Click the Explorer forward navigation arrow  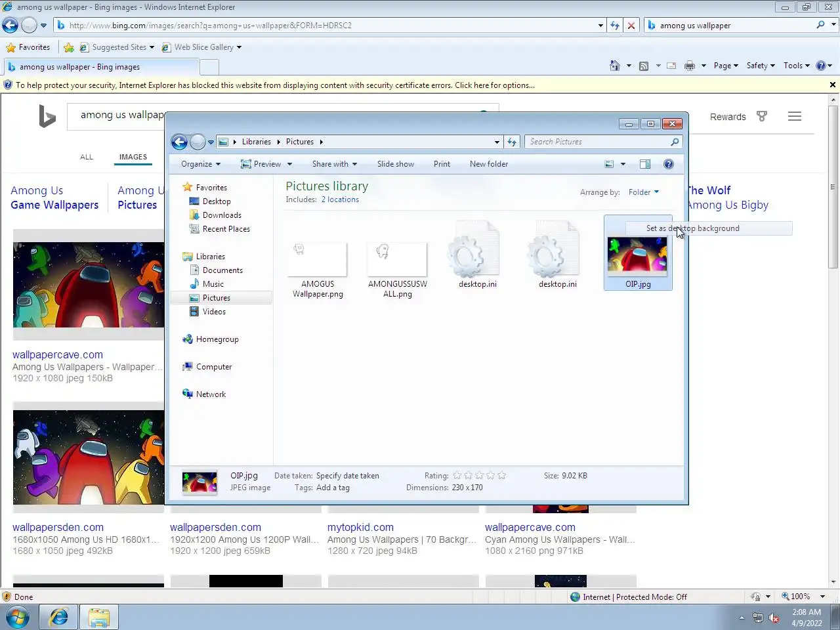(x=198, y=142)
